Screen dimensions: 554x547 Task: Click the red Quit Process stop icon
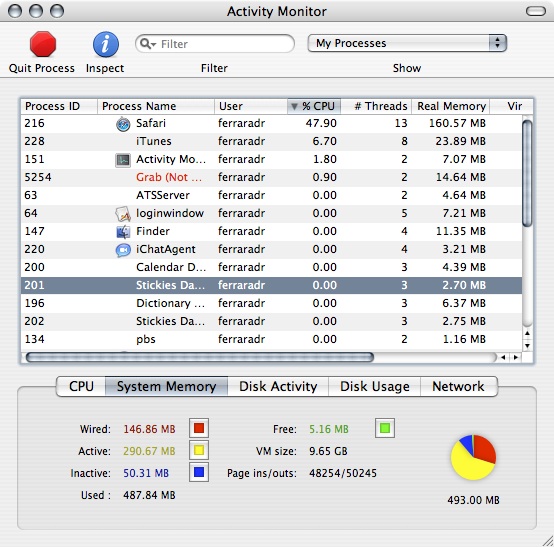point(43,44)
